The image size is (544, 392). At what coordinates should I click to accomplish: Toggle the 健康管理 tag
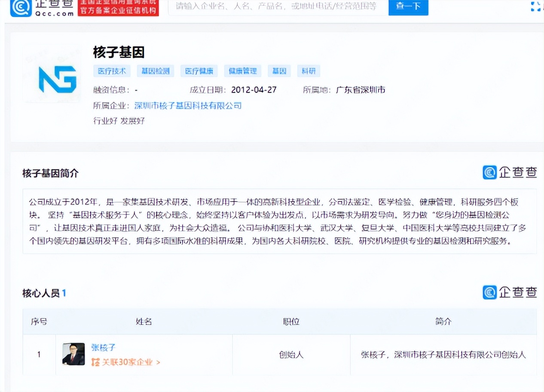[242, 71]
